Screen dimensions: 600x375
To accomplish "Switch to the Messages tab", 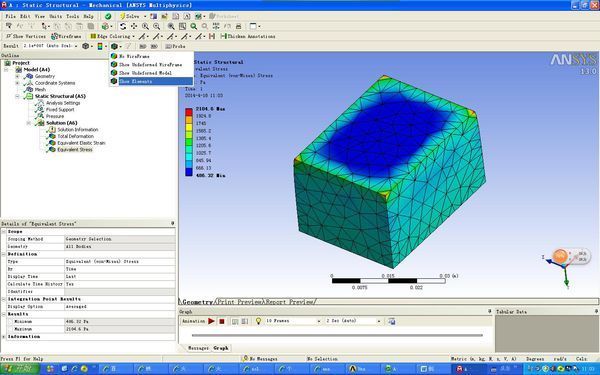I will point(198,348).
